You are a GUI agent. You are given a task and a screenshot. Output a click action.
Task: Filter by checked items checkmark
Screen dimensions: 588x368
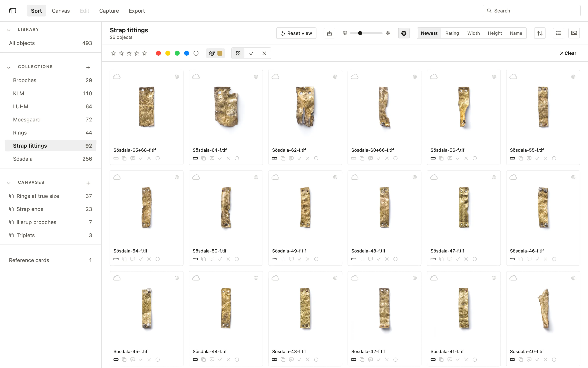[x=251, y=53]
